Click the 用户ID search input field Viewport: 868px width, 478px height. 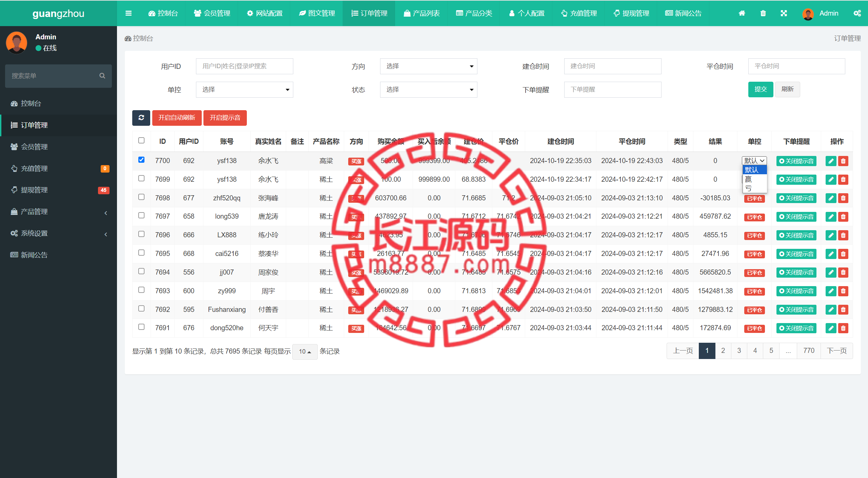[244, 66]
